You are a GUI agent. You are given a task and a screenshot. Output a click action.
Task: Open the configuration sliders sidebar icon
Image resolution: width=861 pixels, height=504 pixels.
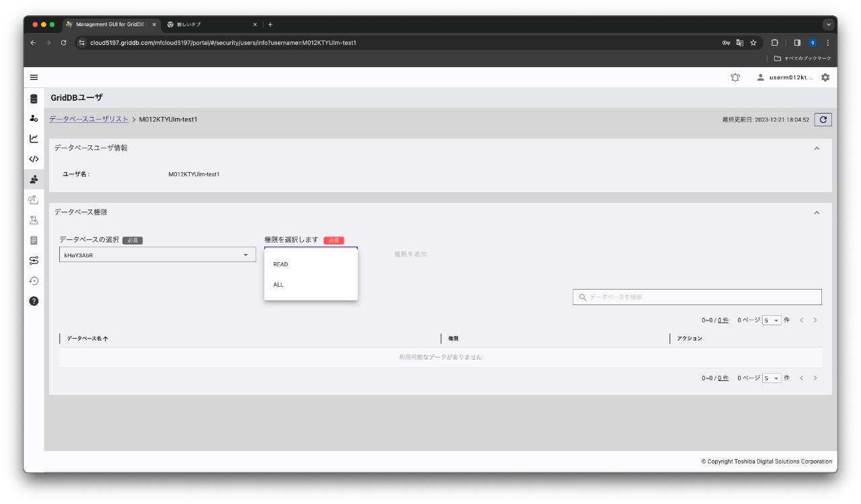pyautogui.click(x=34, y=261)
